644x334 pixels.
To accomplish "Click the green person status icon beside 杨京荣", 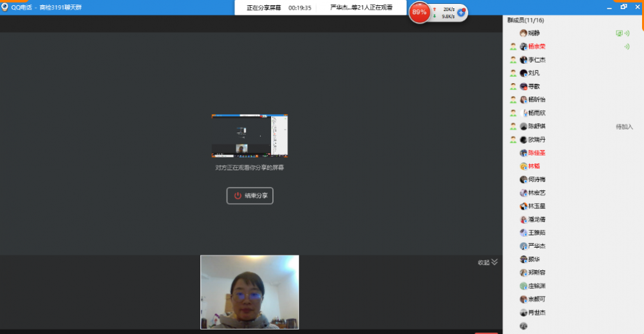I will coord(513,46).
